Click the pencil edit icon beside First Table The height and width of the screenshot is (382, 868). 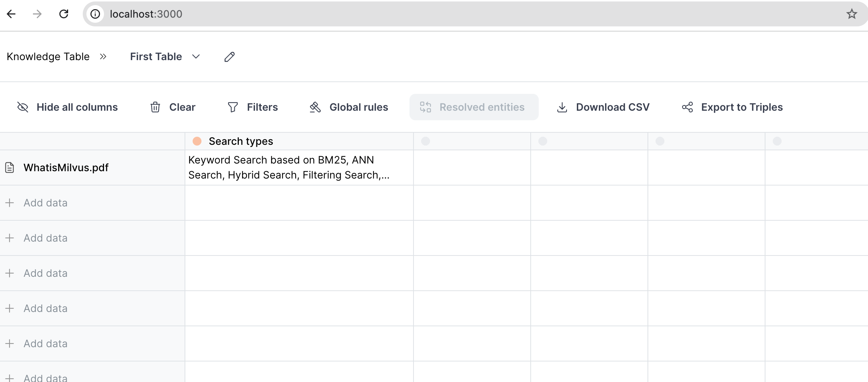(x=229, y=57)
